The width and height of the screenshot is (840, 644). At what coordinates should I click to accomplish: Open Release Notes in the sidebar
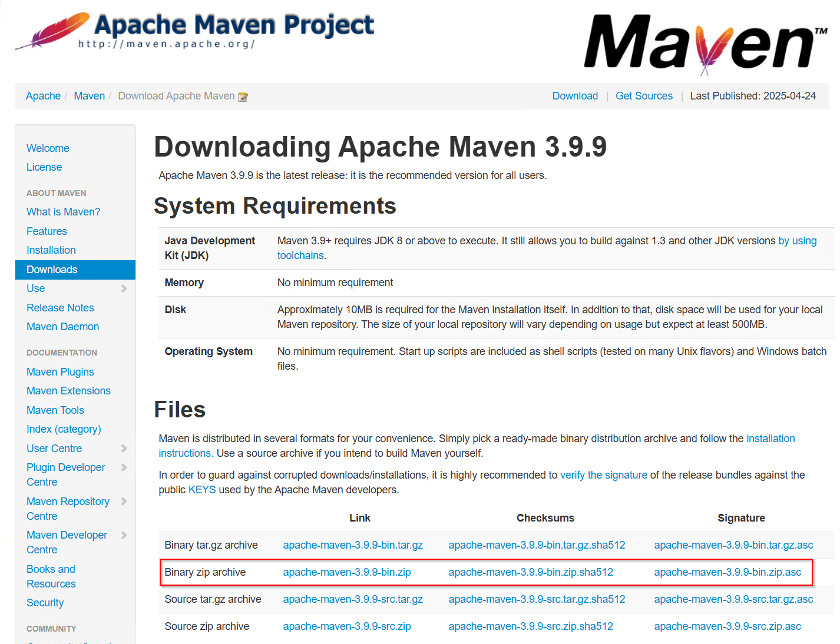pyautogui.click(x=60, y=308)
